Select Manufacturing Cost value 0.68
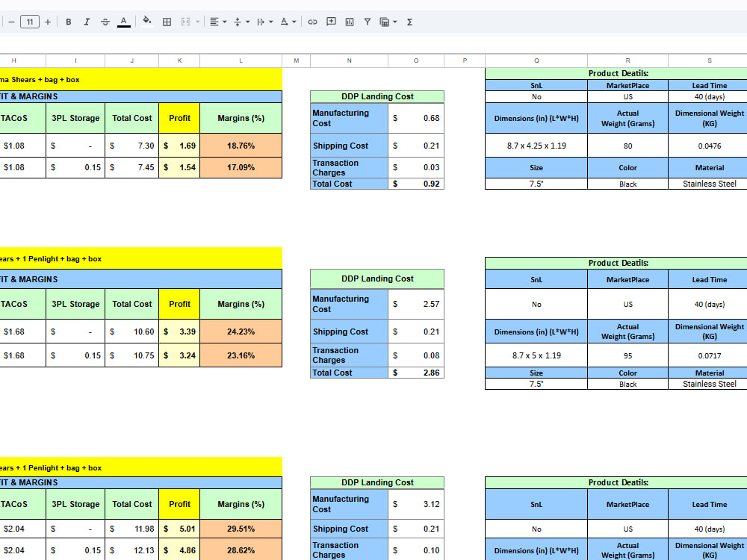Viewport: 747px width, 560px height. click(416, 118)
